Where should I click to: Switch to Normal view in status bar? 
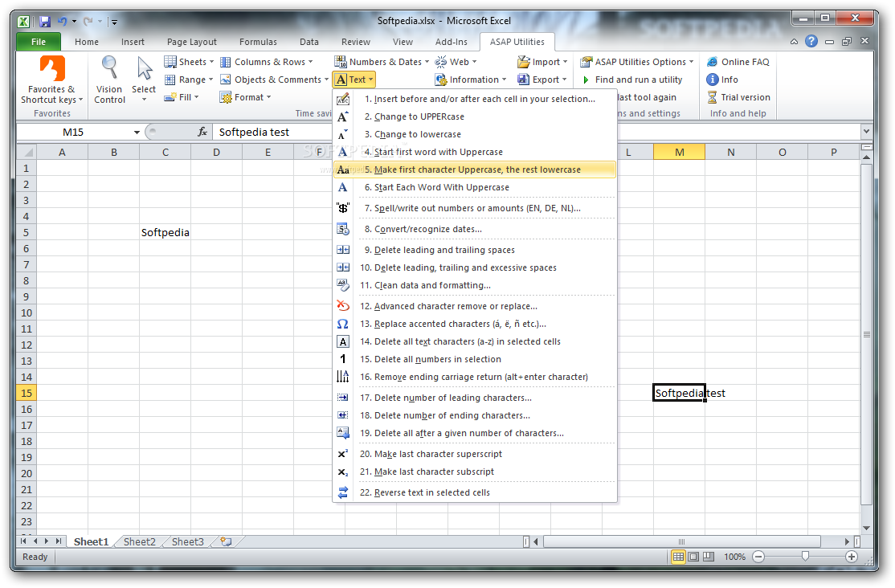tap(678, 557)
